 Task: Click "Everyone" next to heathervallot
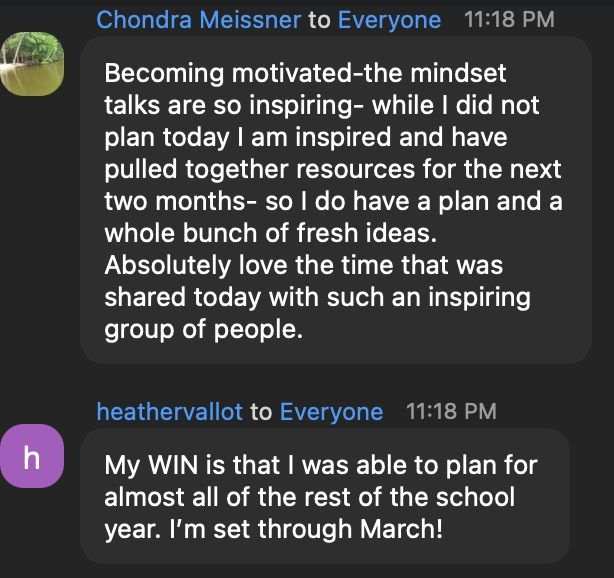click(x=331, y=412)
